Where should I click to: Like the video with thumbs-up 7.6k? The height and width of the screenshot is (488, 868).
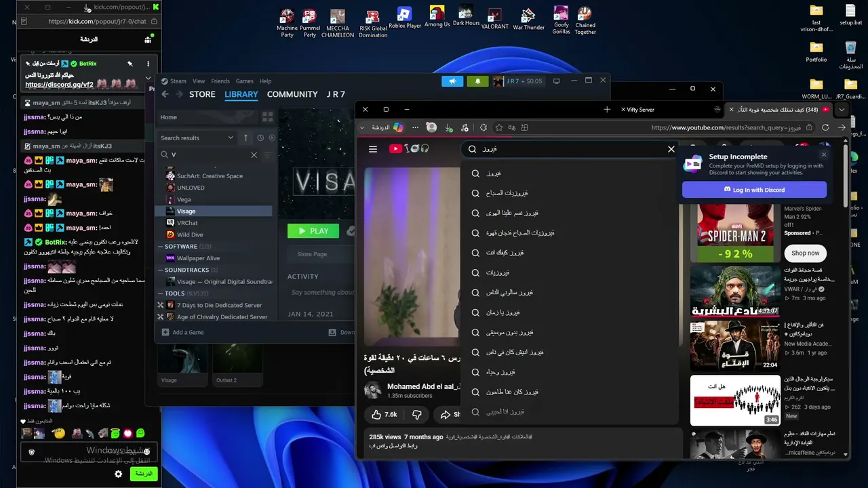(384, 414)
